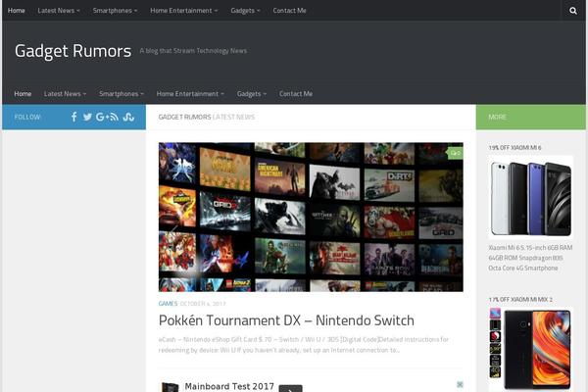588x392 pixels.
Task: Follow on Facebook icon
Action: point(74,117)
